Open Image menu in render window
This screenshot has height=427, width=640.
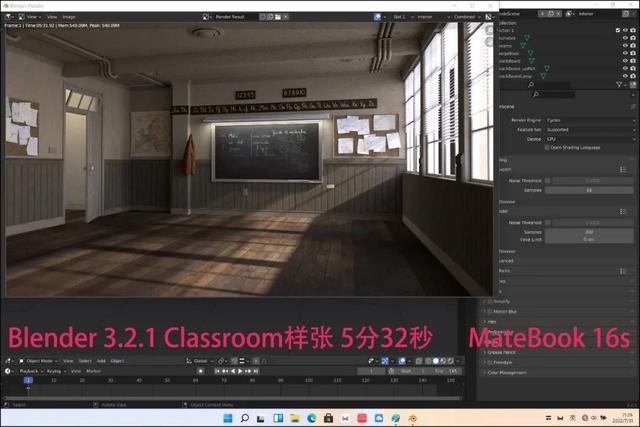(69, 17)
